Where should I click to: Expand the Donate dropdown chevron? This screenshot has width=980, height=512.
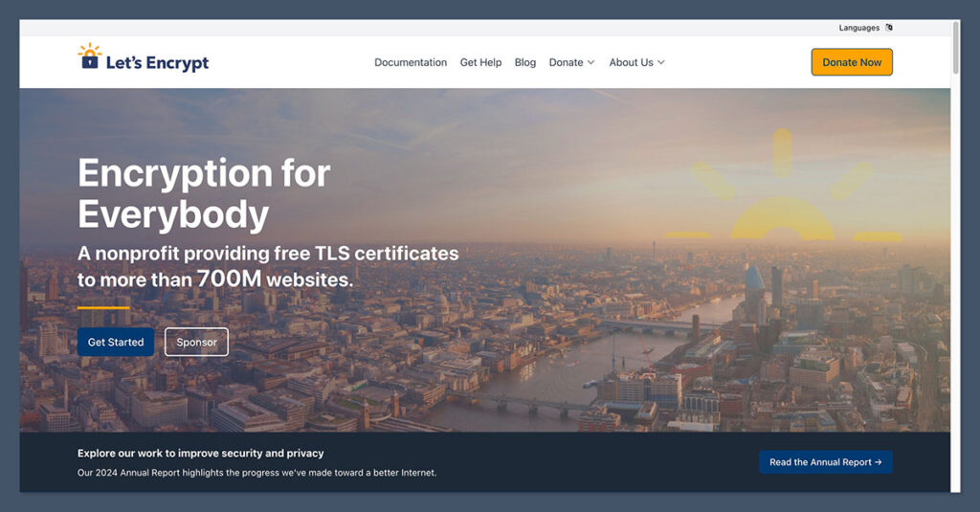coord(590,62)
